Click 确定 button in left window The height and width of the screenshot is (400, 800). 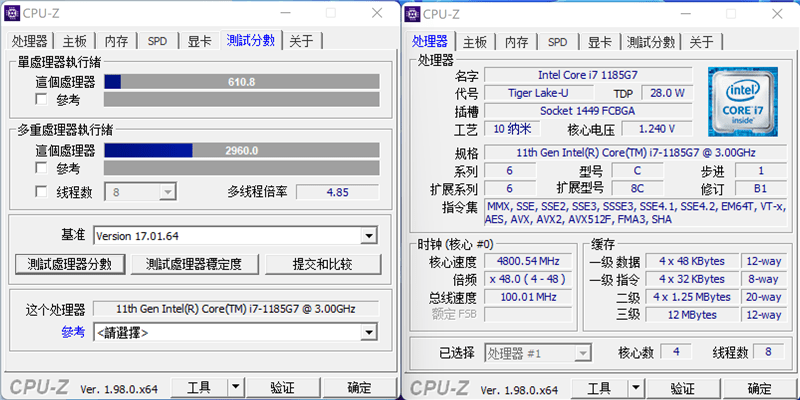pos(360,387)
